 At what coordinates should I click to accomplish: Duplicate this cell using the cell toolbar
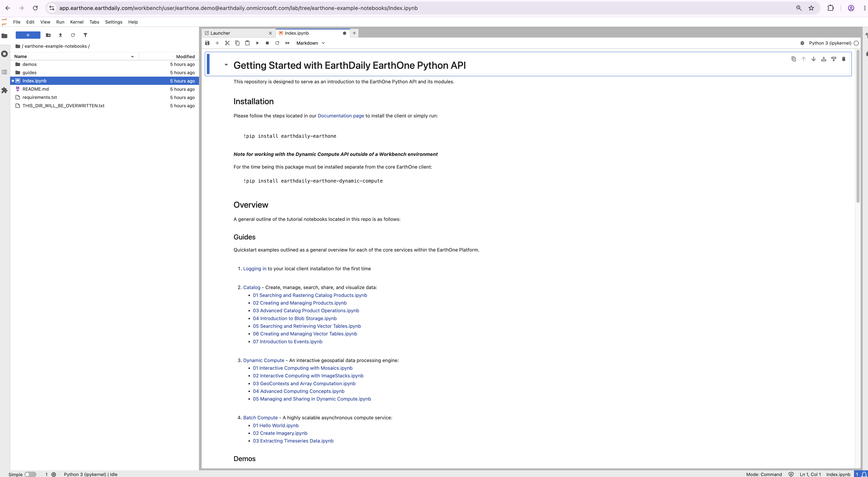pyautogui.click(x=794, y=59)
